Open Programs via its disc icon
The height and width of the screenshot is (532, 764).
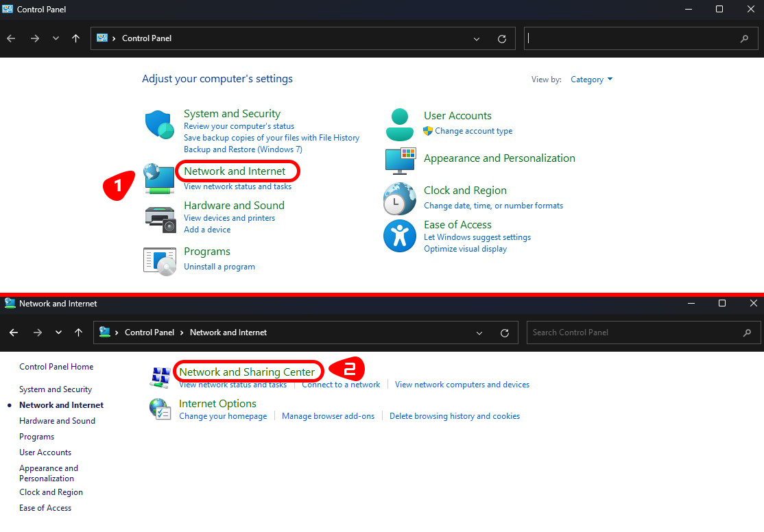160,261
